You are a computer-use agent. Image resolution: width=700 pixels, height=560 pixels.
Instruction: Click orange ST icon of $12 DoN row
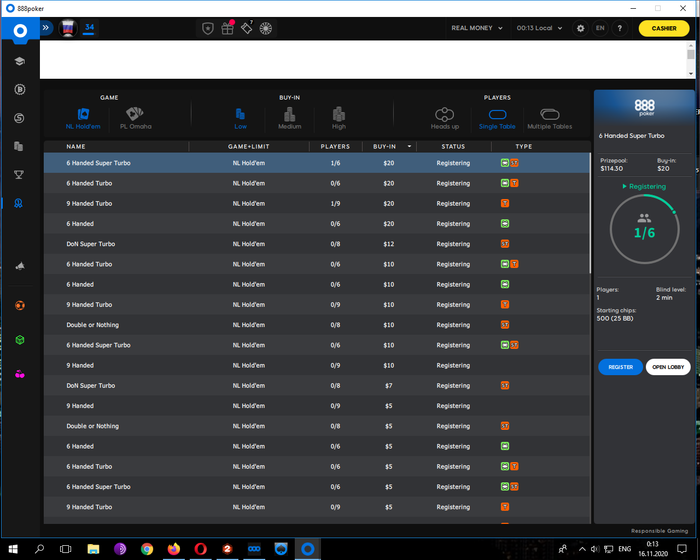click(x=505, y=244)
